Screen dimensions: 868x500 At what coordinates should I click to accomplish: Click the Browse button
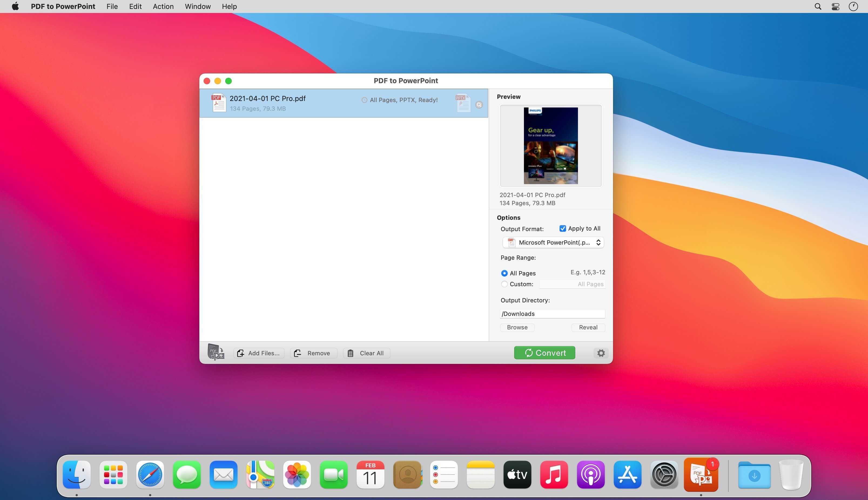click(x=517, y=327)
